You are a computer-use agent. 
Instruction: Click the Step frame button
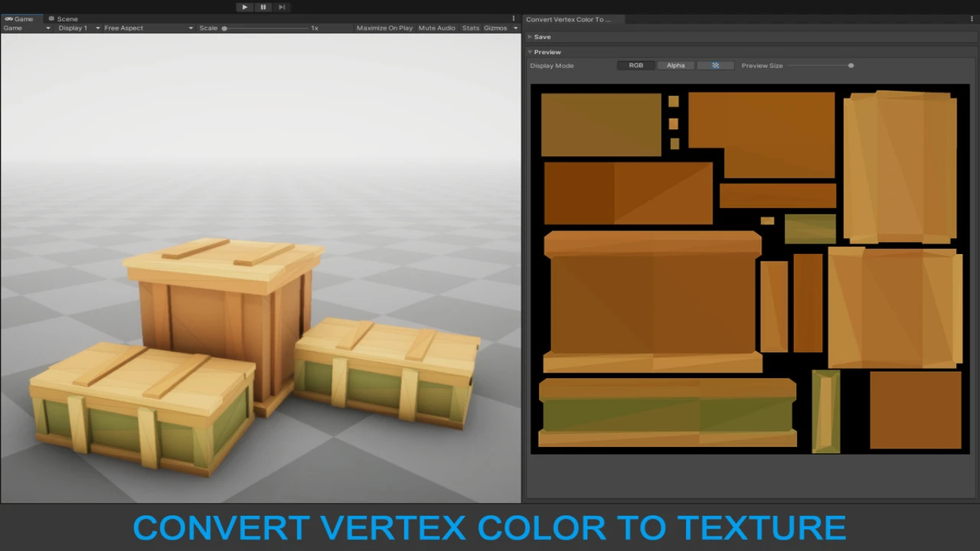pyautogui.click(x=282, y=7)
